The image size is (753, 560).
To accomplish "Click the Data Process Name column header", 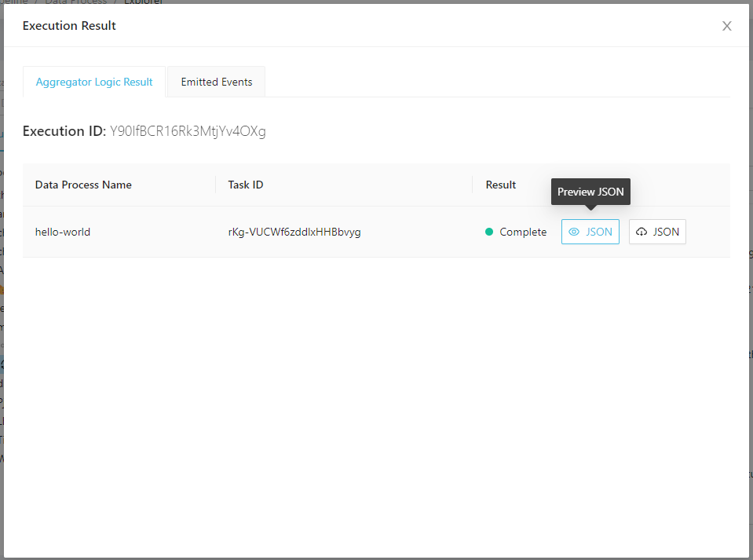I will (83, 185).
